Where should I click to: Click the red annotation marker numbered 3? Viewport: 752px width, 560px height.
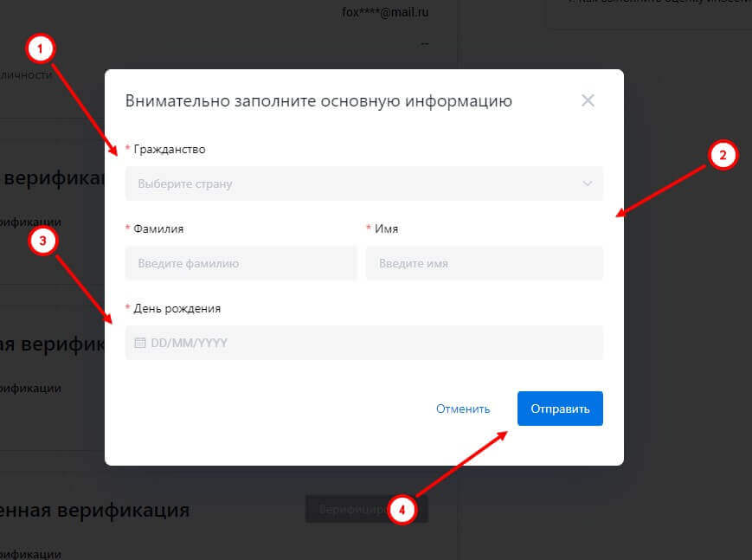tap(42, 241)
